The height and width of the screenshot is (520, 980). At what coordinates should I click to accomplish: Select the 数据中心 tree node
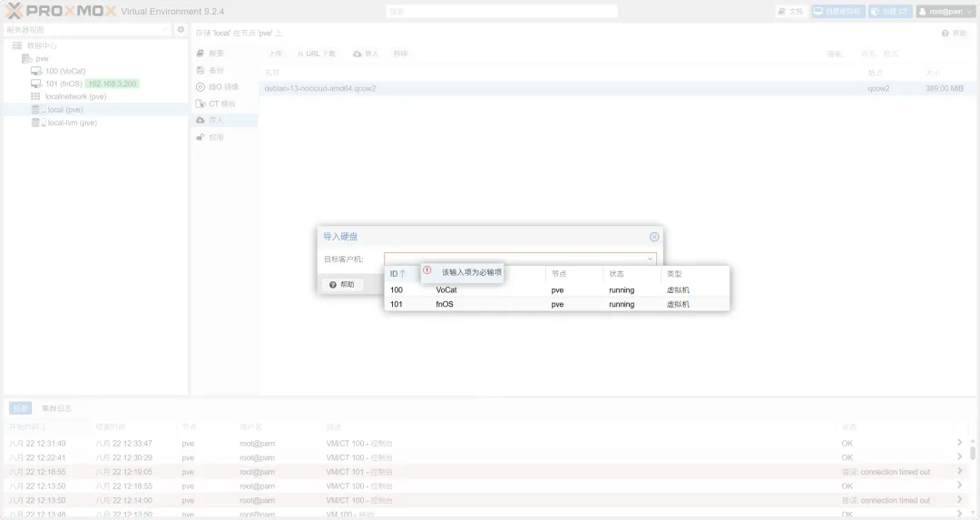click(x=41, y=45)
